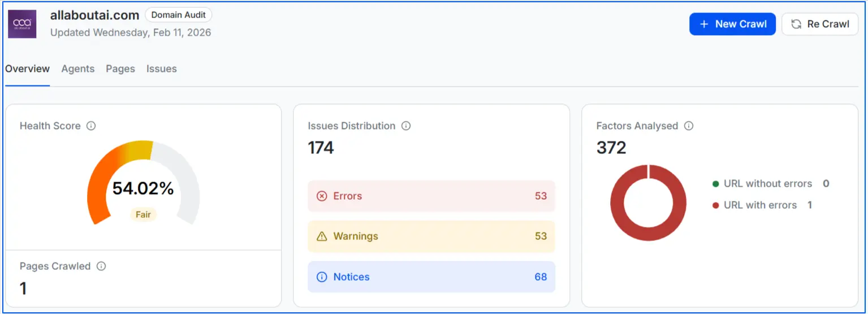868x314 pixels.
Task: Click the Pages Crawled label
Action: point(55,266)
